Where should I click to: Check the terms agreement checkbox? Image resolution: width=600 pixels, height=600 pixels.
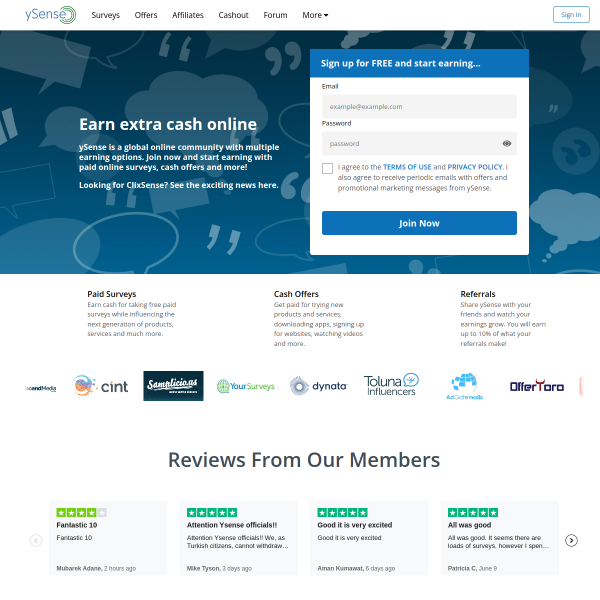coord(327,168)
